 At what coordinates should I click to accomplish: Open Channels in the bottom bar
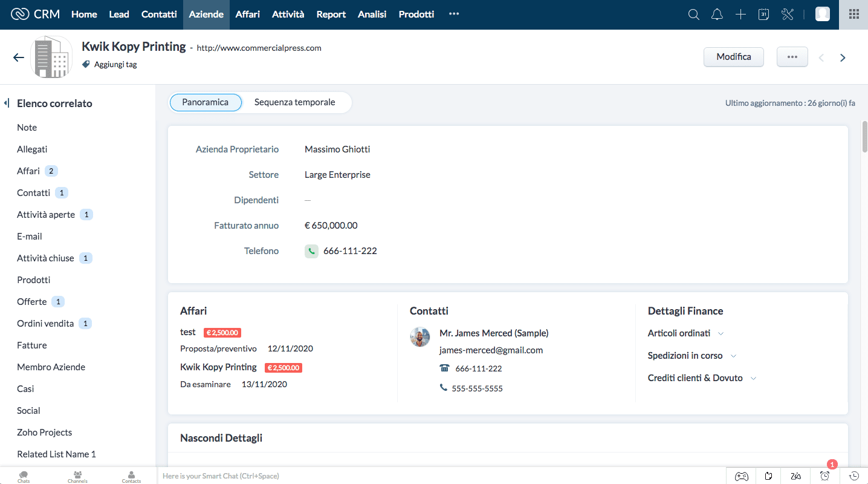(x=77, y=476)
